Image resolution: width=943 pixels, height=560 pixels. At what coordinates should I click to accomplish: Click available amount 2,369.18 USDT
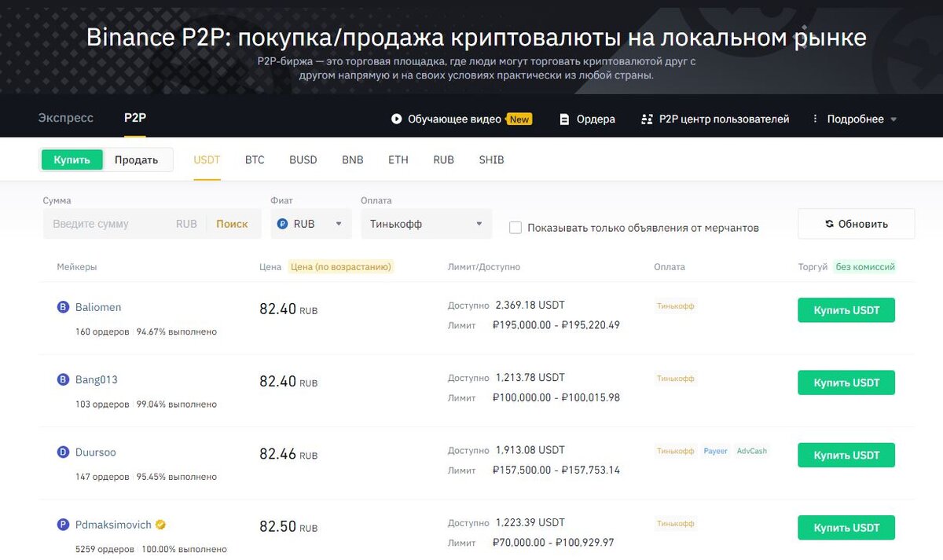pos(530,306)
